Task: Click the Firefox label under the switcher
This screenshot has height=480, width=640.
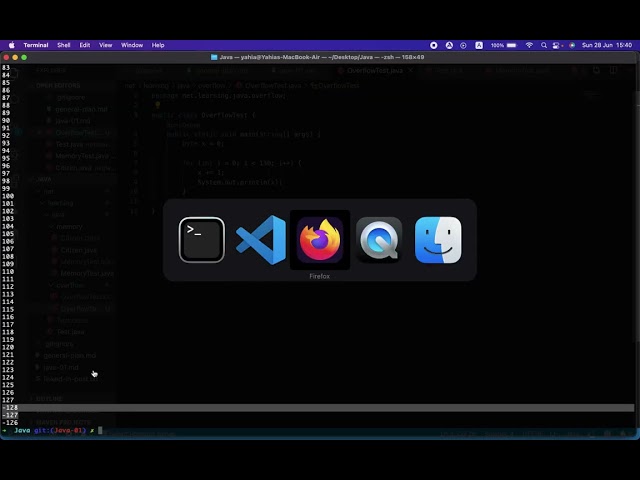Action: click(320, 276)
